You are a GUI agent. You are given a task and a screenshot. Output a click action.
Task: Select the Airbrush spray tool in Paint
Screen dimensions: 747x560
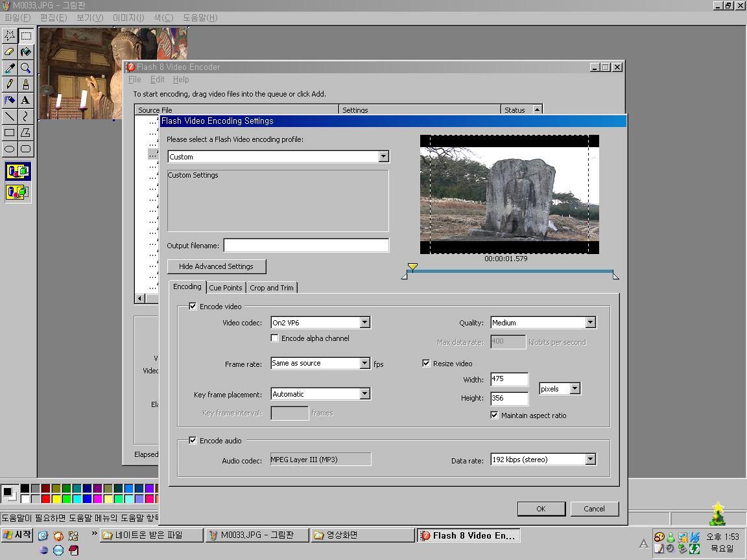click(10, 100)
